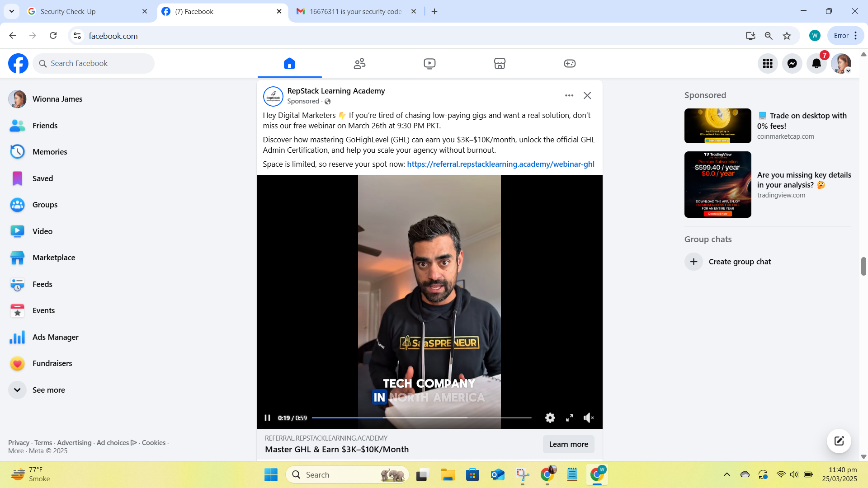Open the Master GHL headline link

[337, 450]
